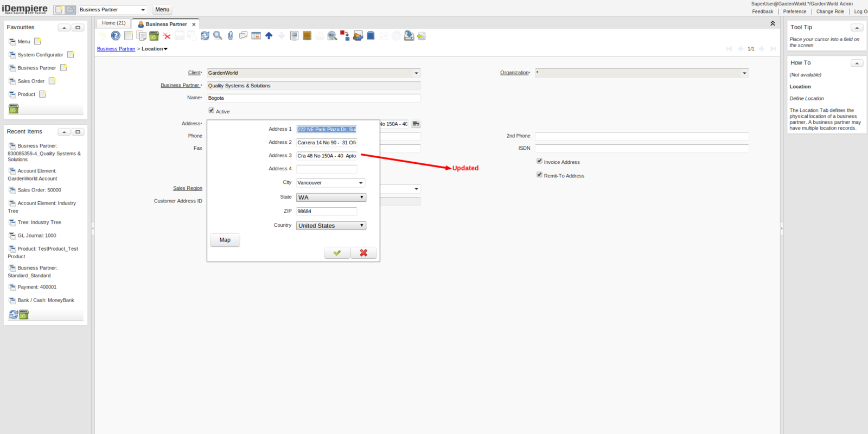Click the Help icon in toolbar
The width and height of the screenshot is (868, 434).
116,36
